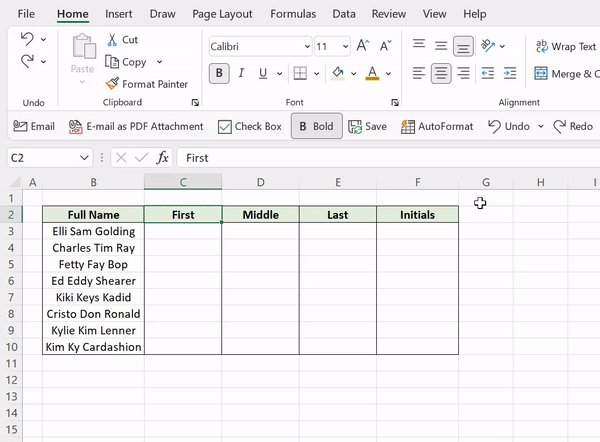This screenshot has width=600, height=442.
Task: Open Name Box dropdown arrow
Action: 84,158
